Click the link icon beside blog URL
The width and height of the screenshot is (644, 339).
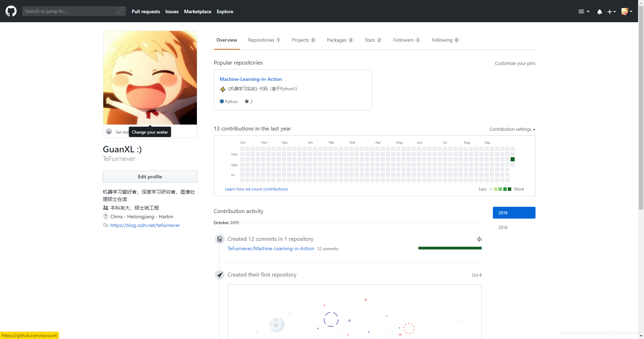coord(106,225)
